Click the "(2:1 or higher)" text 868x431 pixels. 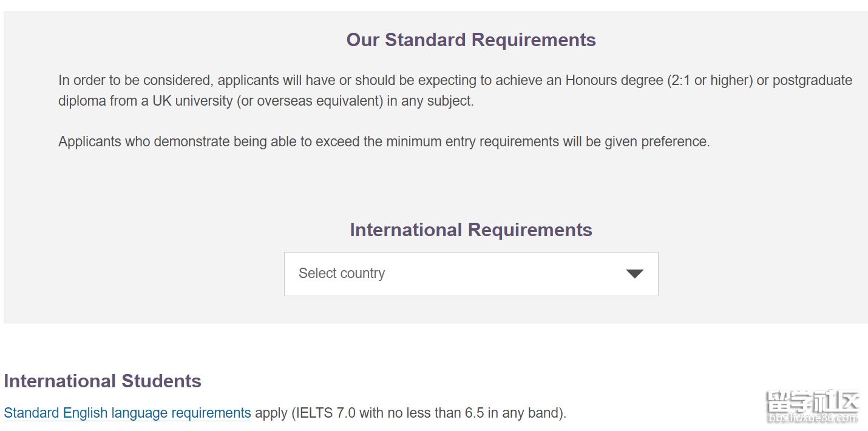tap(710, 81)
